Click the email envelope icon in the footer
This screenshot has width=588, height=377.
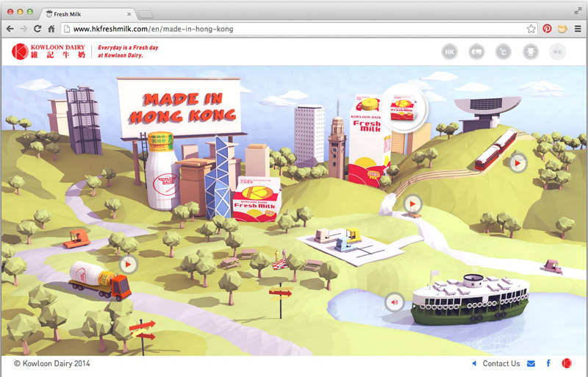pyautogui.click(x=531, y=364)
